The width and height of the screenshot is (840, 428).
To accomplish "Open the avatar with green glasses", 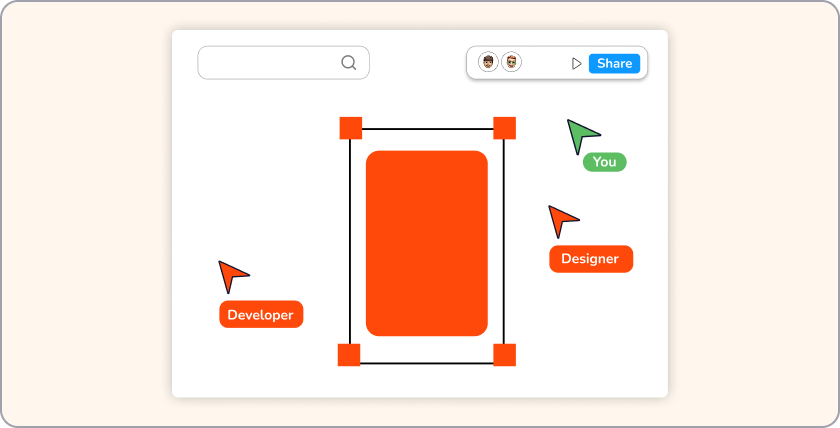I will (511, 63).
